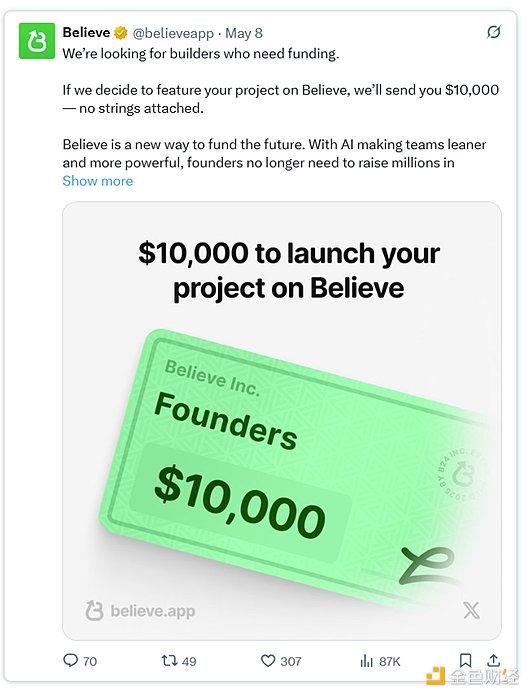Repost using the retweet arrows icon
The height and width of the screenshot is (696, 530).
click(169, 660)
